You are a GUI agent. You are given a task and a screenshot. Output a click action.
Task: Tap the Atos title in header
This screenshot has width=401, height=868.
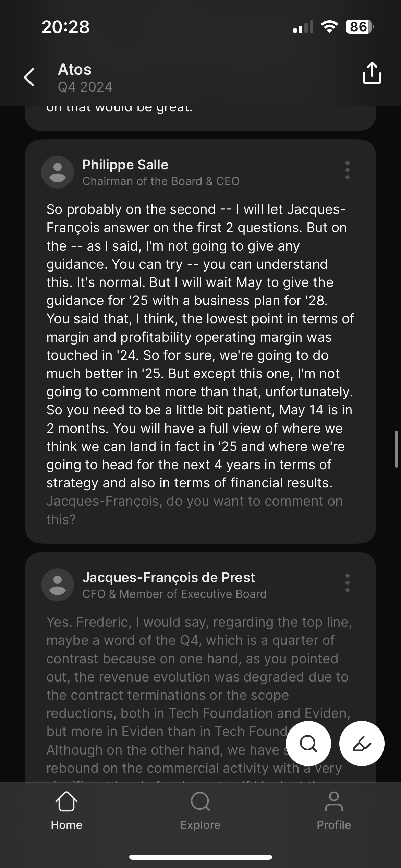pyautogui.click(x=75, y=70)
